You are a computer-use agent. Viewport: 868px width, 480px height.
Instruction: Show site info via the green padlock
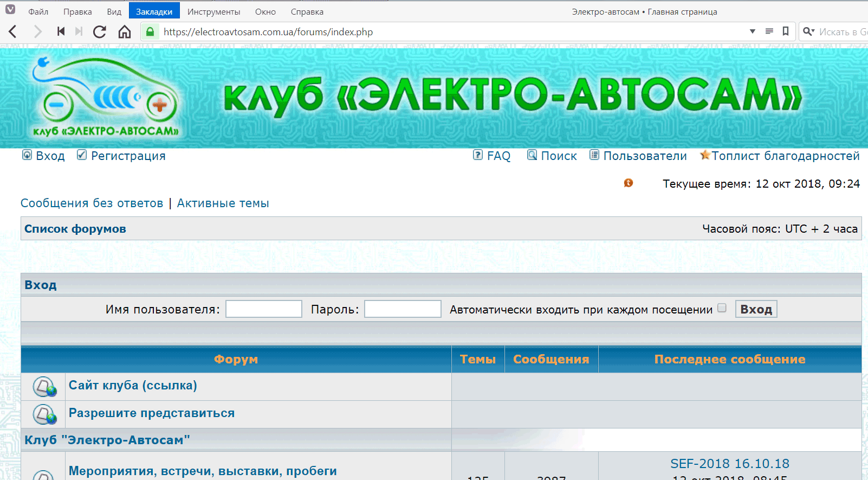150,32
